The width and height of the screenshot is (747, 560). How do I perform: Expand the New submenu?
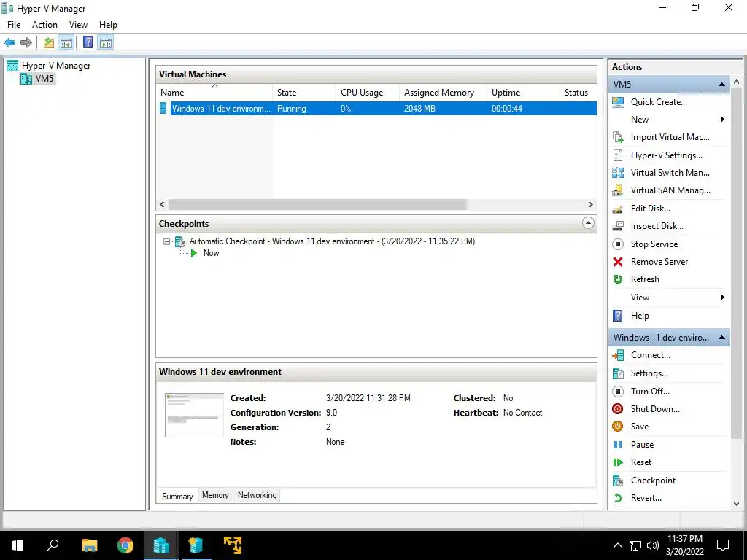[722, 120]
